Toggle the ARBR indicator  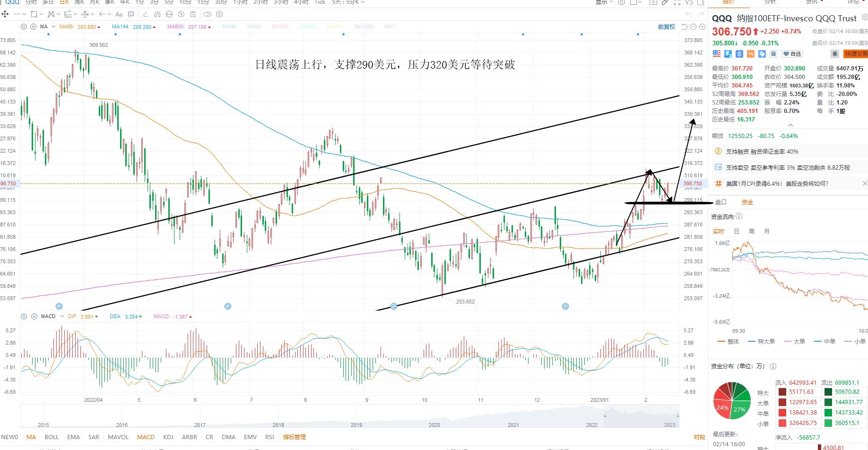[190, 437]
